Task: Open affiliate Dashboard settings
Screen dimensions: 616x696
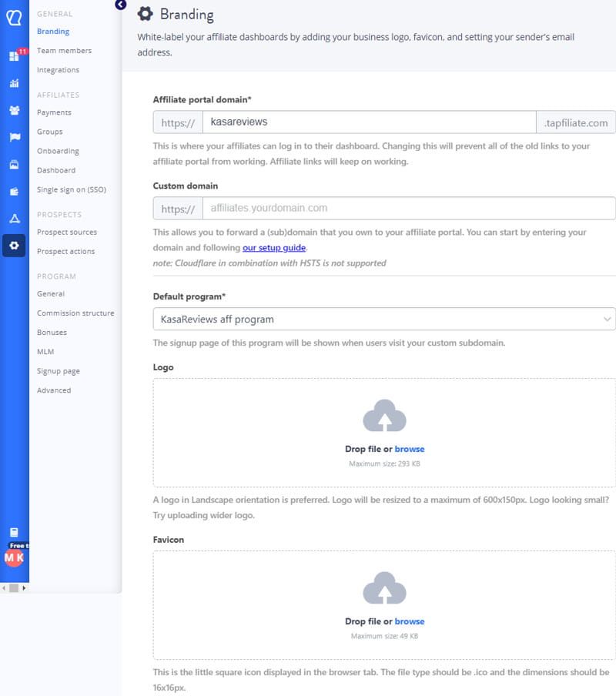Action: [x=56, y=170]
